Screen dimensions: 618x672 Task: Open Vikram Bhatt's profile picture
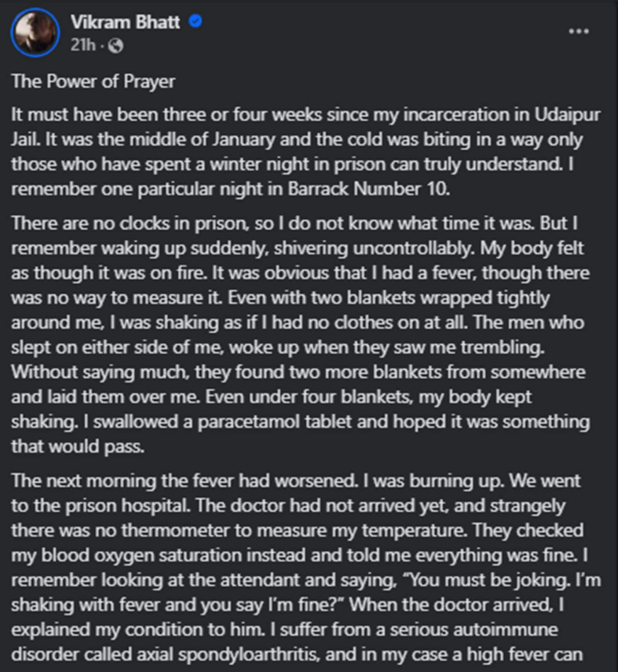35,32
